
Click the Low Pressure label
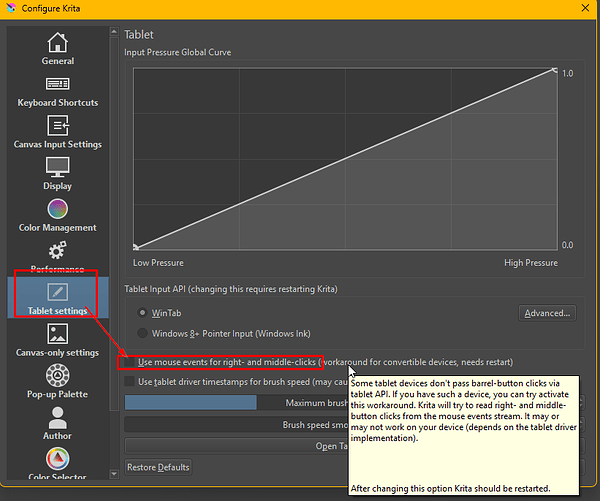coord(158,263)
